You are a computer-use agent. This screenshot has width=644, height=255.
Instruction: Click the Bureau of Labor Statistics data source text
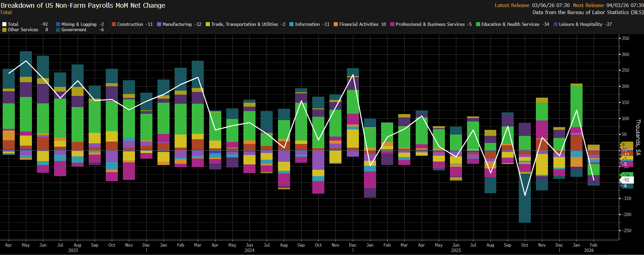588,12
